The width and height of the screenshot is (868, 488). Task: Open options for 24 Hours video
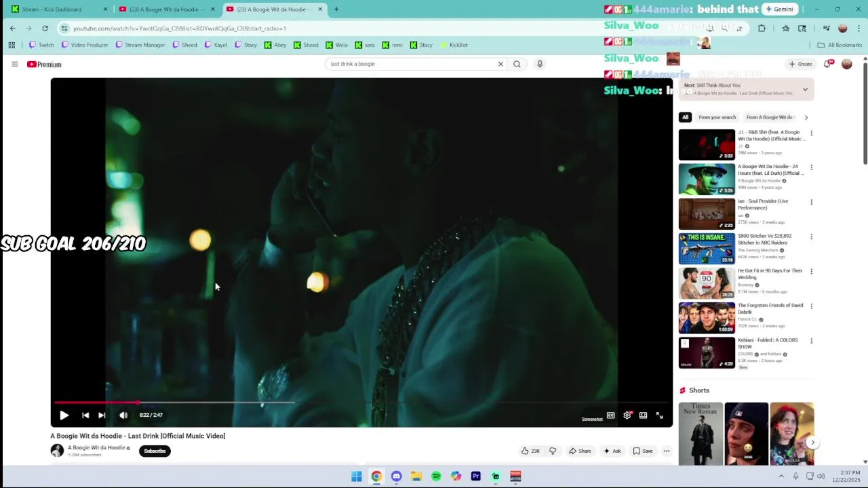click(x=811, y=167)
